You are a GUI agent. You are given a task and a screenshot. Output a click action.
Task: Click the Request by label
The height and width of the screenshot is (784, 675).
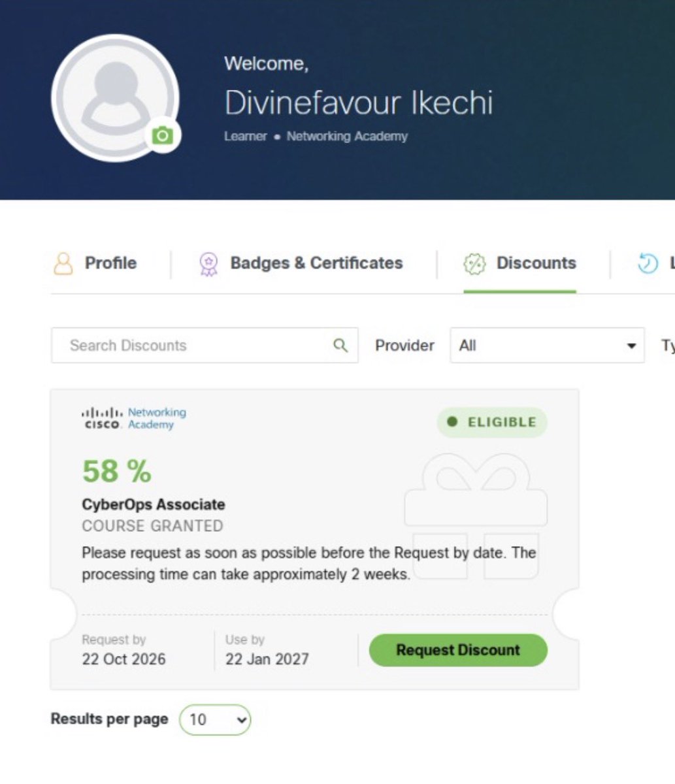coord(114,640)
